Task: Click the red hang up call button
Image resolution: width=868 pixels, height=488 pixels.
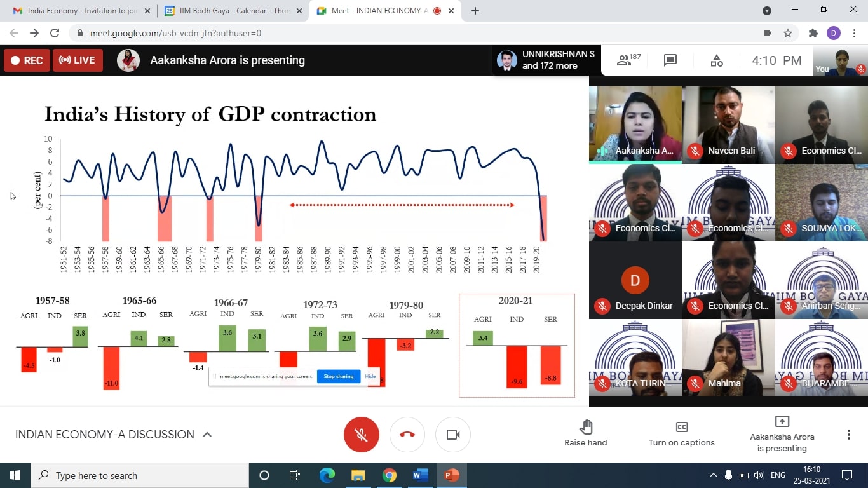Action: (407, 435)
